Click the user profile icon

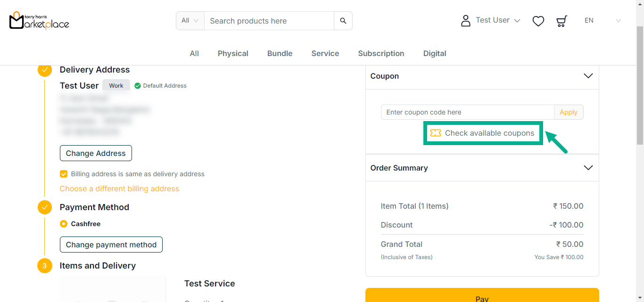pyautogui.click(x=465, y=21)
